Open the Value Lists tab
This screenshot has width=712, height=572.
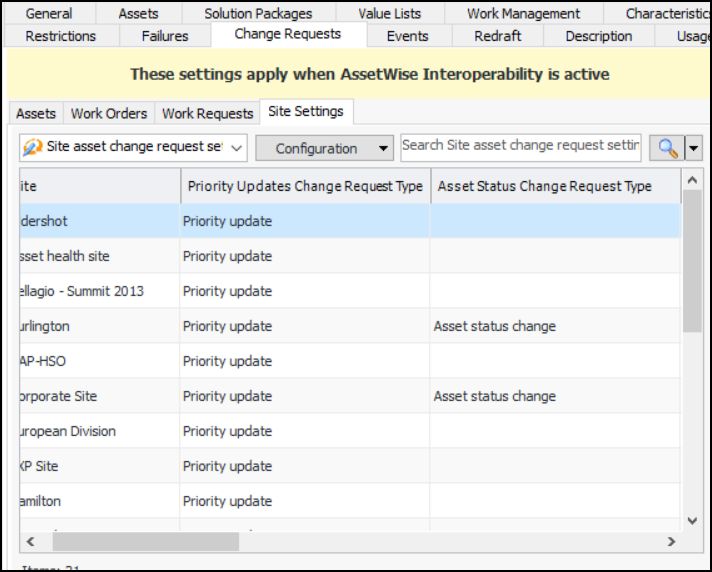[390, 13]
